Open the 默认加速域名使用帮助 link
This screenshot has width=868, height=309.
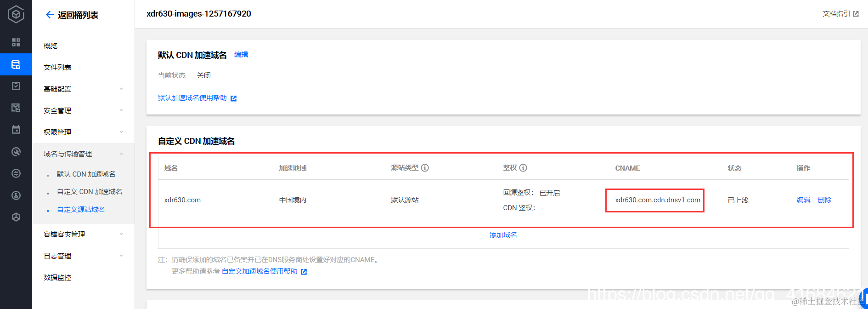point(192,97)
